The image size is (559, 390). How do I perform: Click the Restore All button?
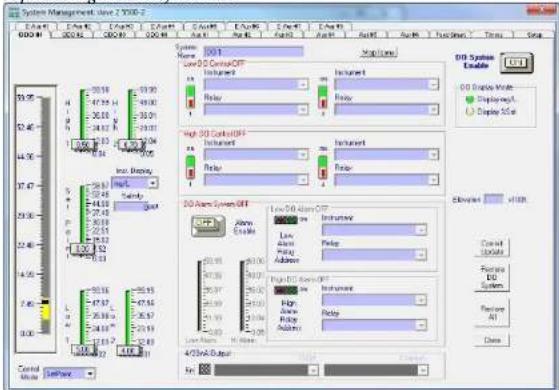point(492,313)
